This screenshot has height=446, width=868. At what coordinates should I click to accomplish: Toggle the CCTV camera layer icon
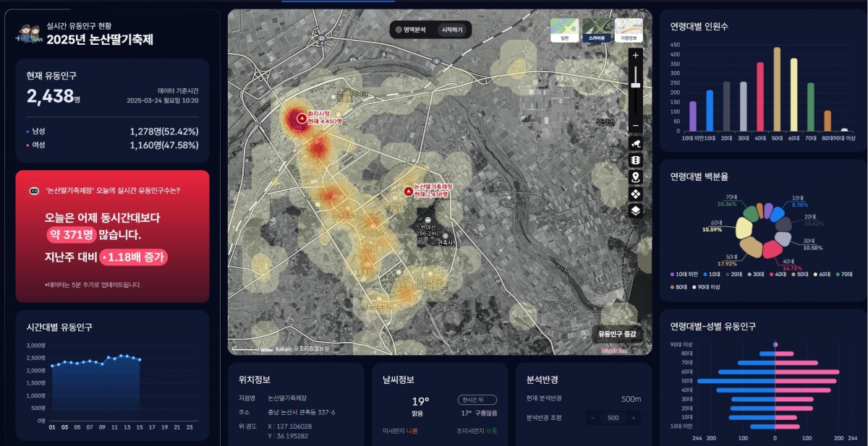pyautogui.click(x=636, y=144)
